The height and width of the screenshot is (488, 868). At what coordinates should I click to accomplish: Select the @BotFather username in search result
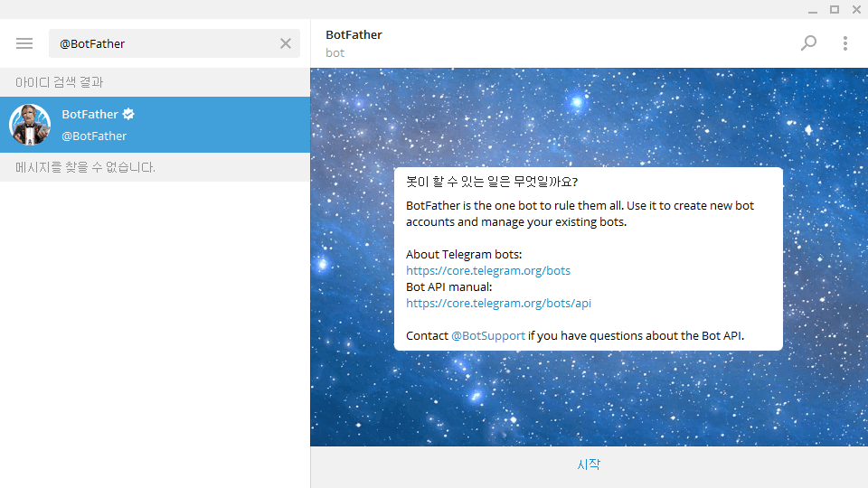pos(94,136)
